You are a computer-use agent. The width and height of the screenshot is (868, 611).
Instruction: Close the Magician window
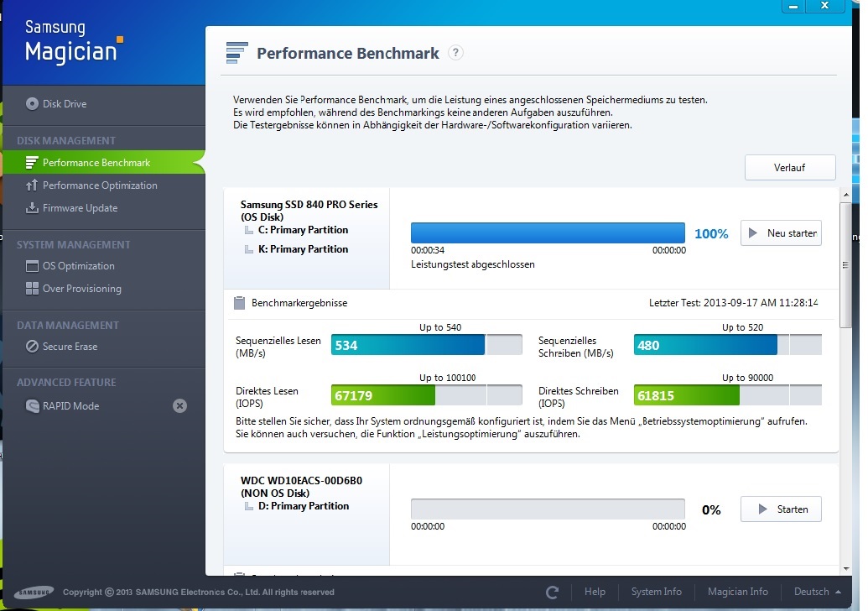pos(824,6)
